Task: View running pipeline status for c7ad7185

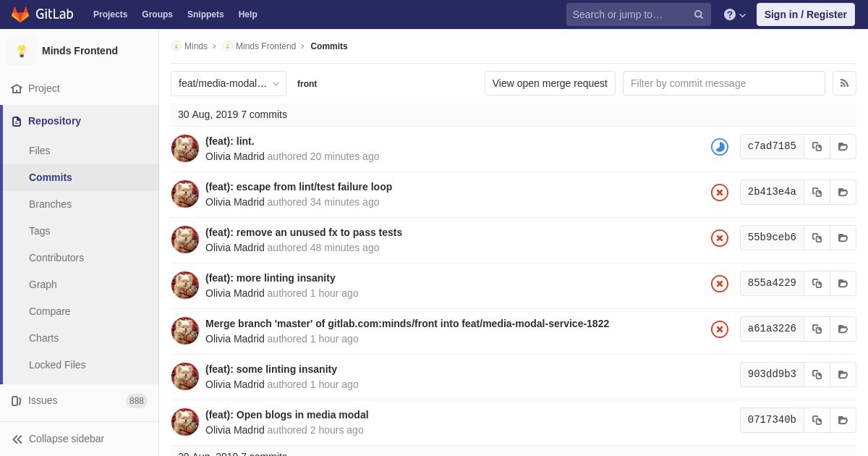Action: tap(720, 147)
